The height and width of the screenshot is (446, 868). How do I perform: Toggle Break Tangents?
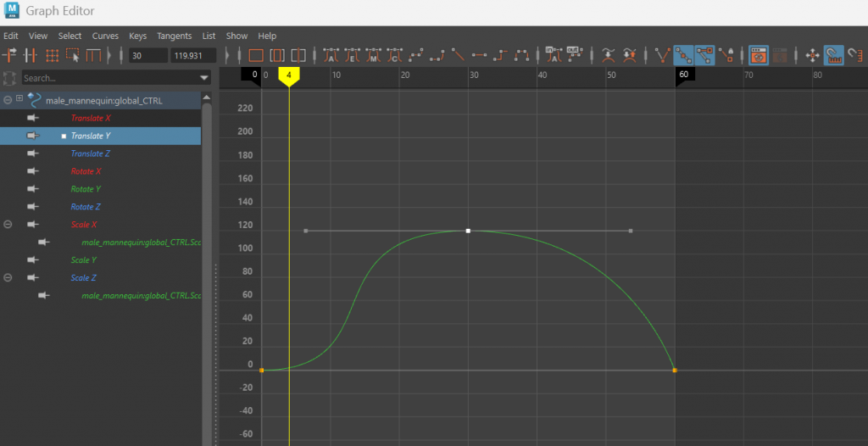662,55
